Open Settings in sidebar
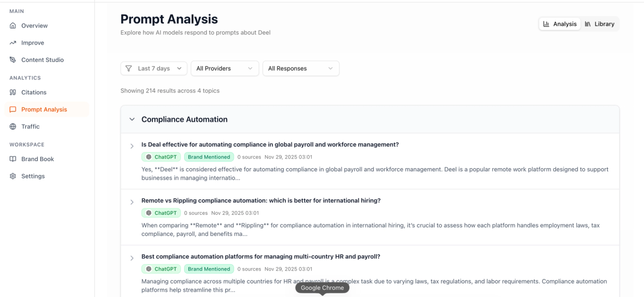644x297 pixels. click(47, 176)
